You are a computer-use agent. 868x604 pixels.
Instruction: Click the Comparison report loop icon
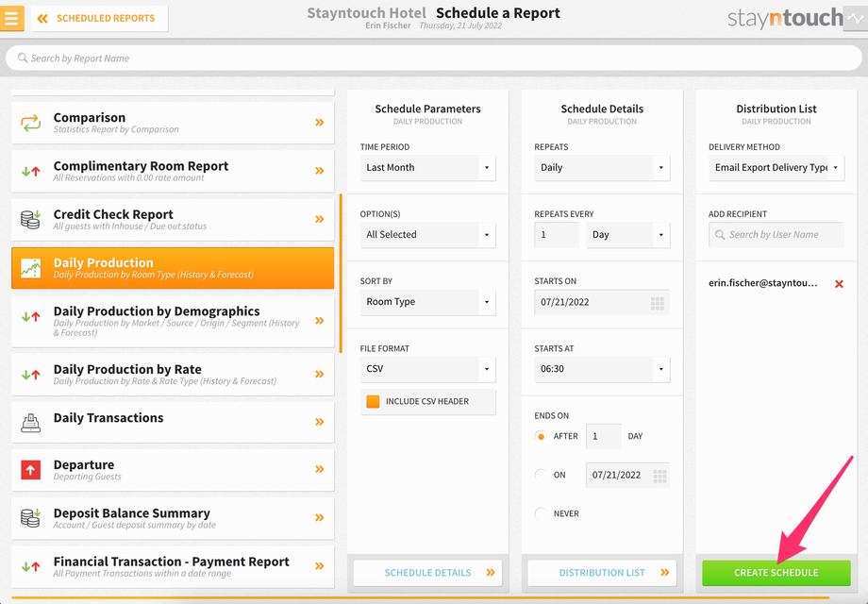click(30, 123)
